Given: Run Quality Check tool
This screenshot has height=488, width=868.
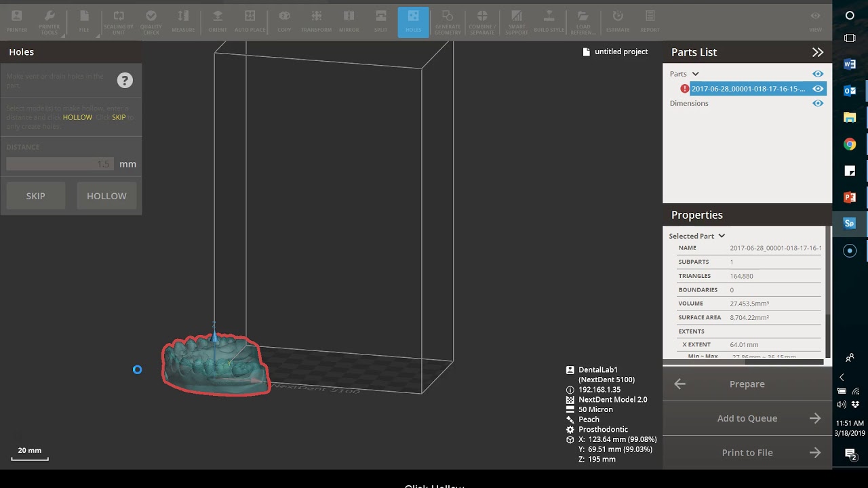Looking at the screenshot, I should point(151,21).
